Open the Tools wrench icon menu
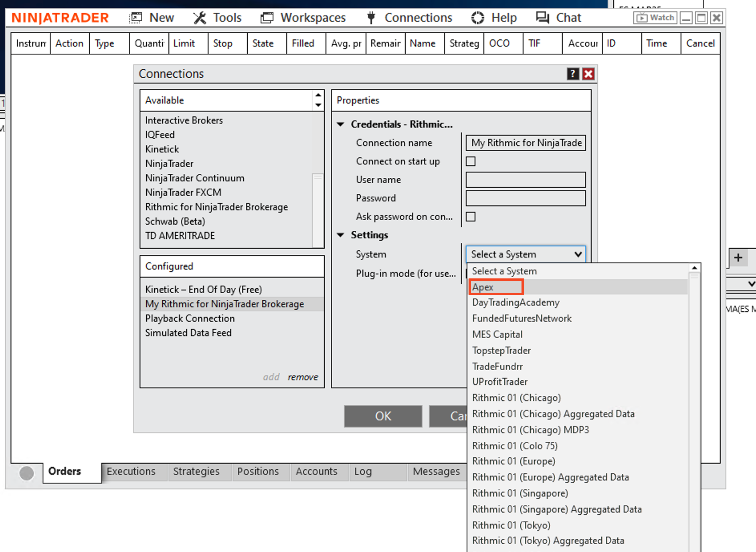 199,18
